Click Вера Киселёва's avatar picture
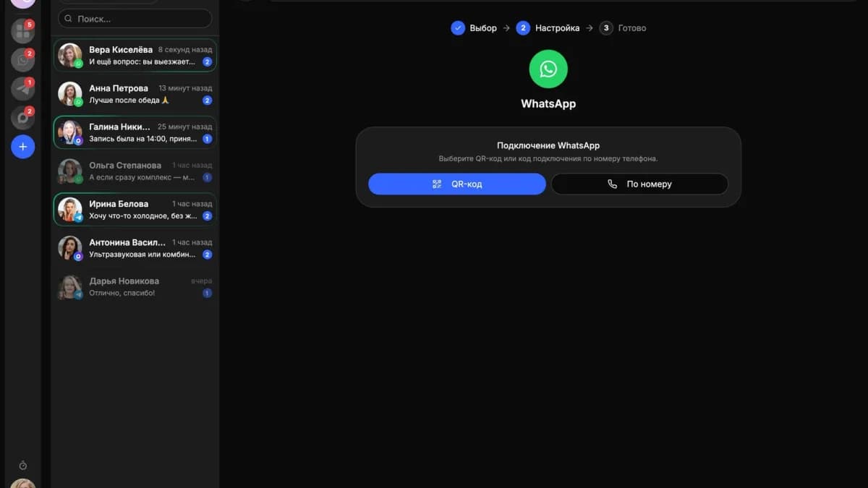The image size is (868, 488). (x=70, y=55)
